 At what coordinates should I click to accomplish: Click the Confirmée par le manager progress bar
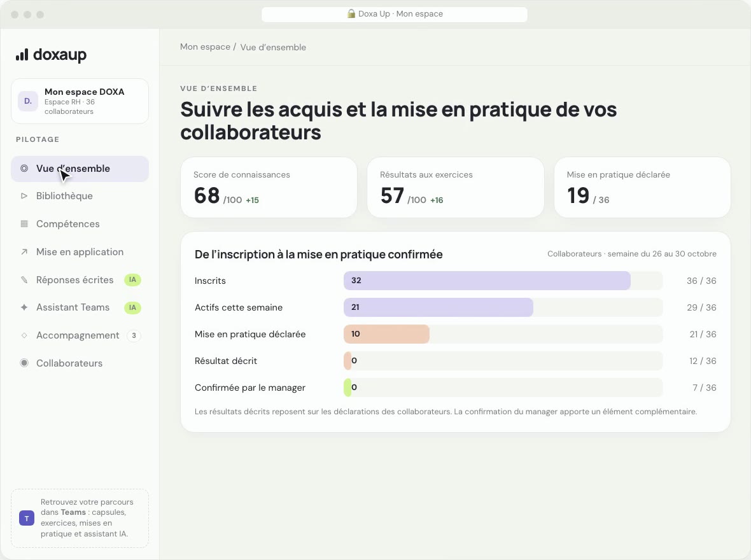(503, 388)
